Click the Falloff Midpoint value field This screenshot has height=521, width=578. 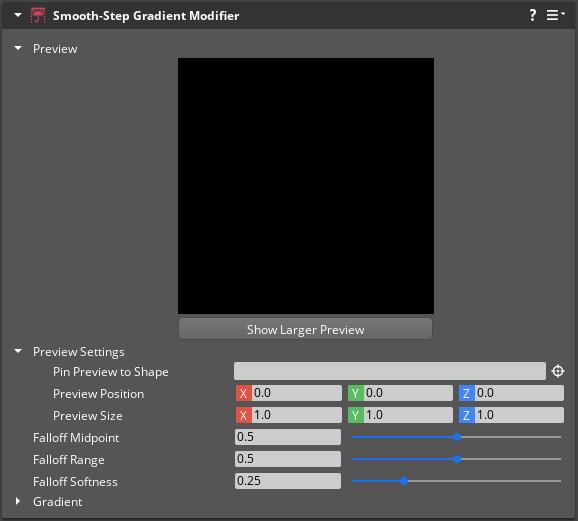click(x=288, y=437)
